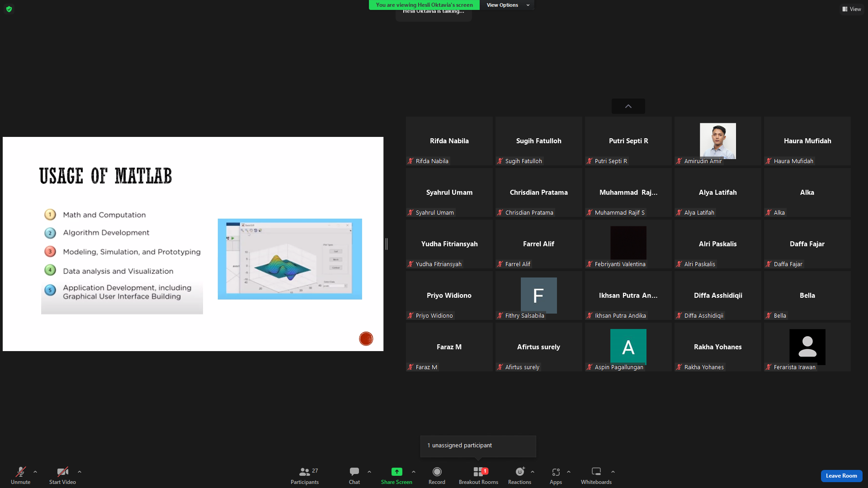Open Whiteboards
The height and width of the screenshot is (488, 868).
[x=596, y=475]
